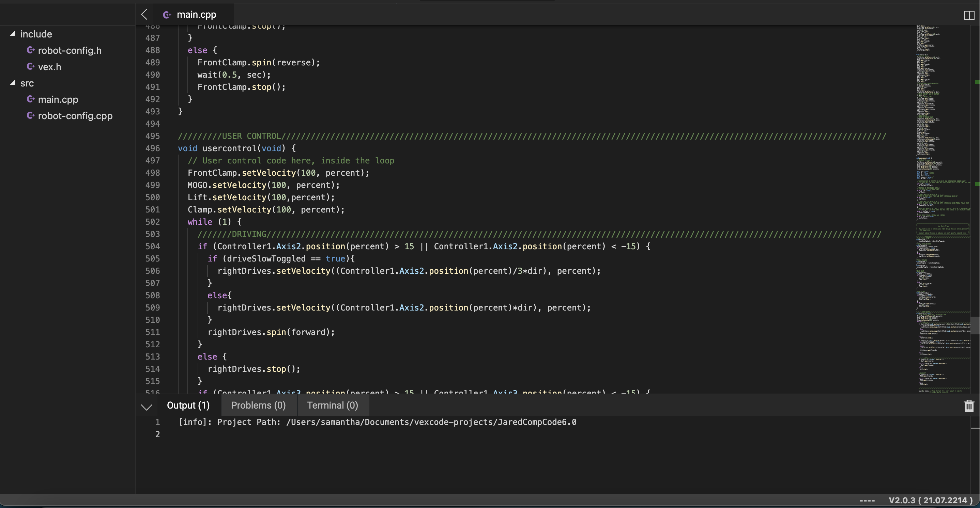Click the DRIVING comment line
Image resolution: width=980 pixels, height=508 pixels.
(539, 234)
